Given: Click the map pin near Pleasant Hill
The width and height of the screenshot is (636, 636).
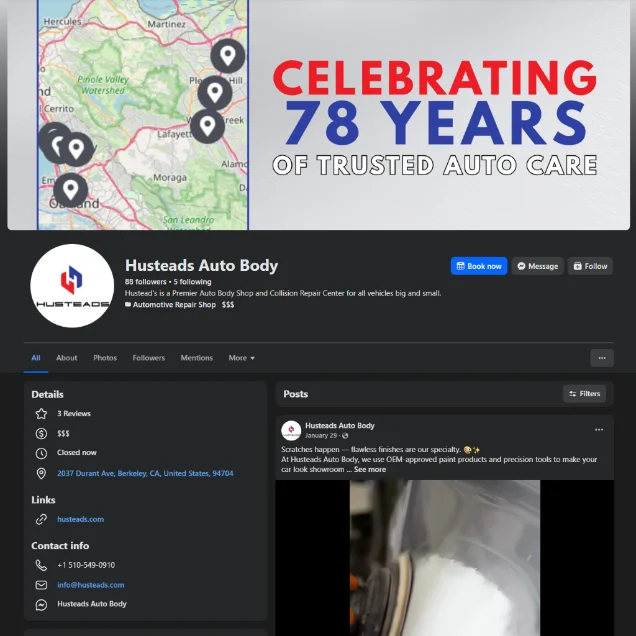Looking at the screenshot, I should pos(215,93).
